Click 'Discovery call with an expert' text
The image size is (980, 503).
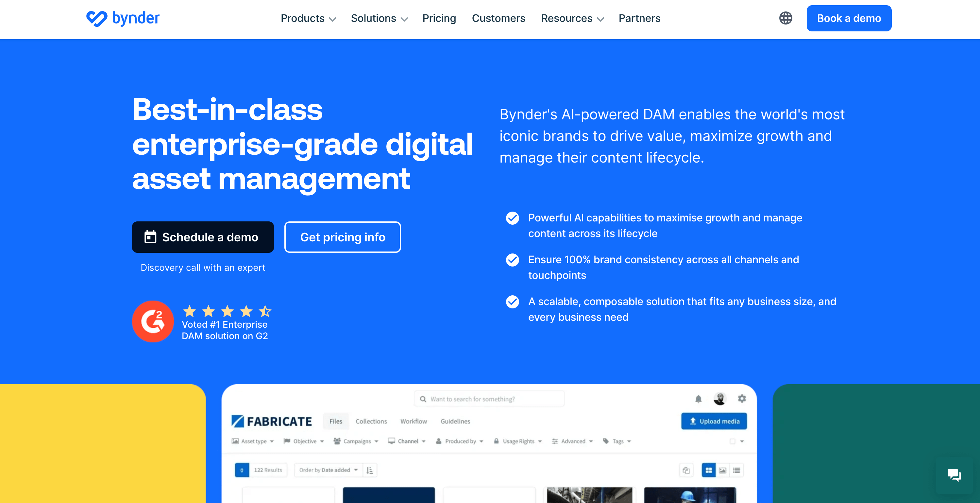(203, 268)
